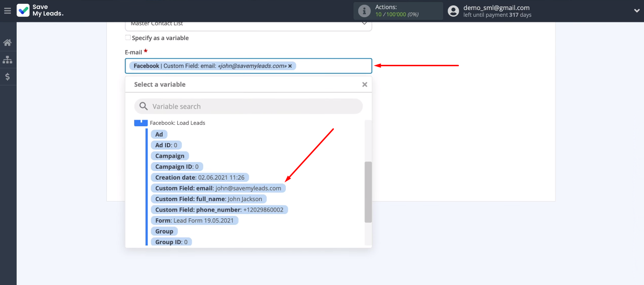Click the Actions info icon

pyautogui.click(x=364, y=11)
